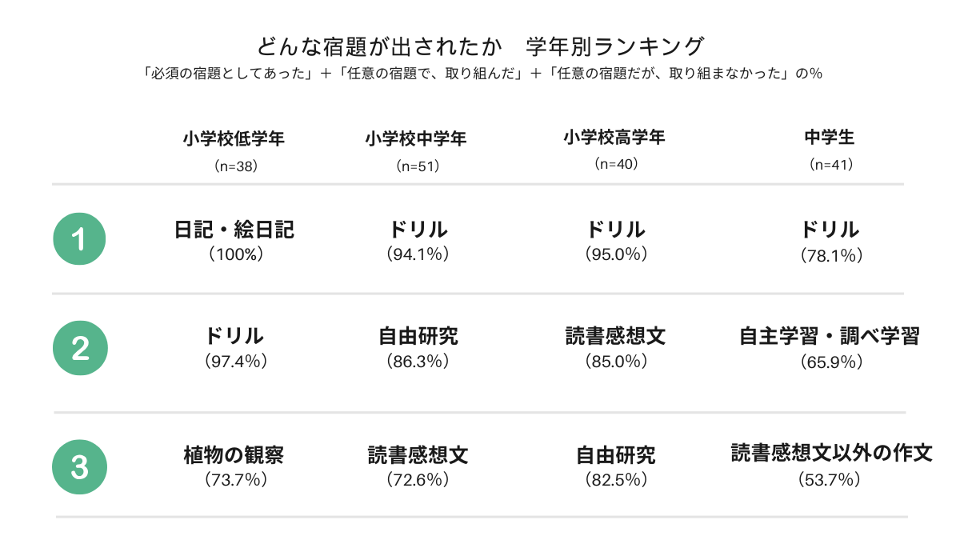Click the (82.5%) percentage value
960x560 pixels.
pyautogui.click(x=615, y=480)
